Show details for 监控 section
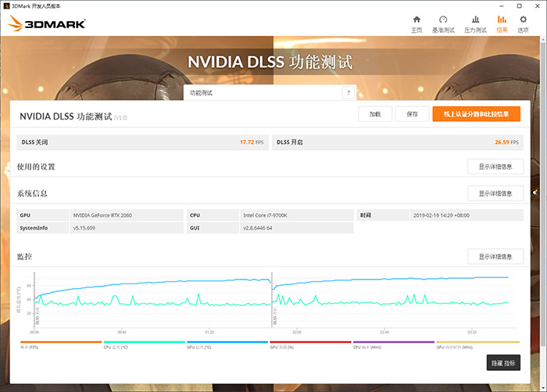This screenshot has height=392, width=547. 495,257
